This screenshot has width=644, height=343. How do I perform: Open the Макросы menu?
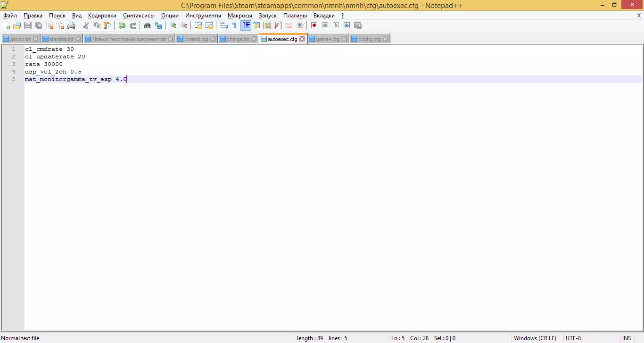[x=240, y=16]
